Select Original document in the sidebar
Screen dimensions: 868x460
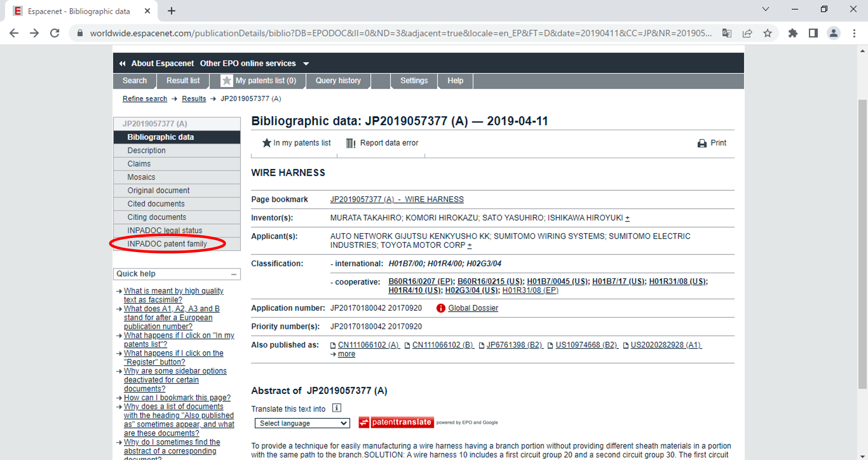click(177, 191)
